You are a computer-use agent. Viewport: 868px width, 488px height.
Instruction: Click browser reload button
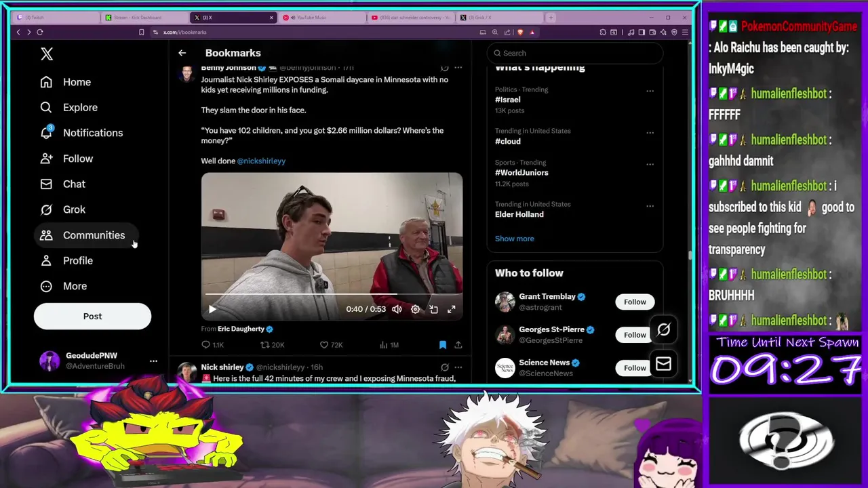point(40,32)
